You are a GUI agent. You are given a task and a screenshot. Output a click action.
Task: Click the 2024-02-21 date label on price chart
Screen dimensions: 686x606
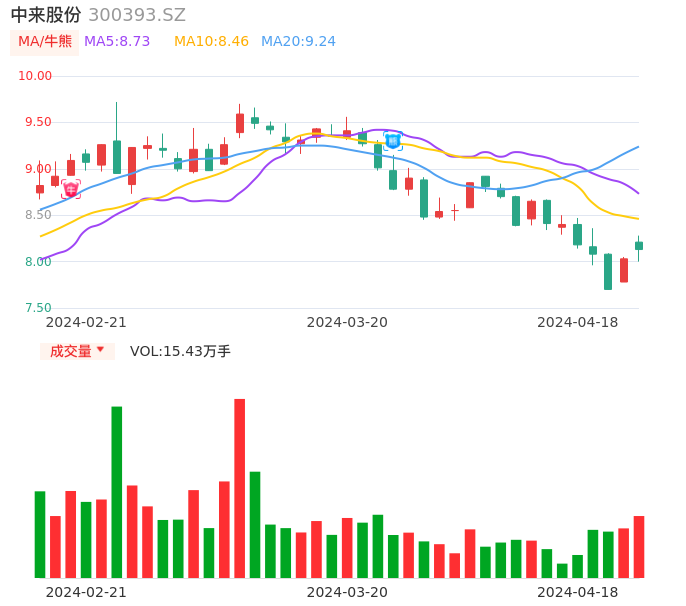(86, 322)
